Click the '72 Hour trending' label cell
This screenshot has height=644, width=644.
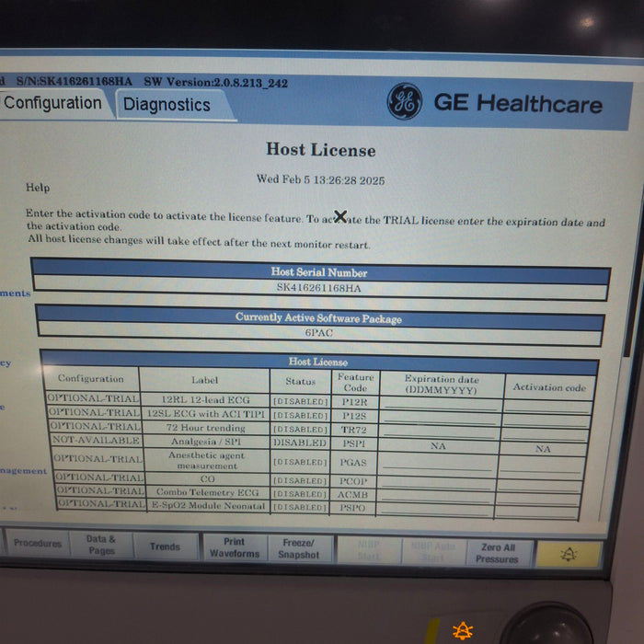(206, 428)
